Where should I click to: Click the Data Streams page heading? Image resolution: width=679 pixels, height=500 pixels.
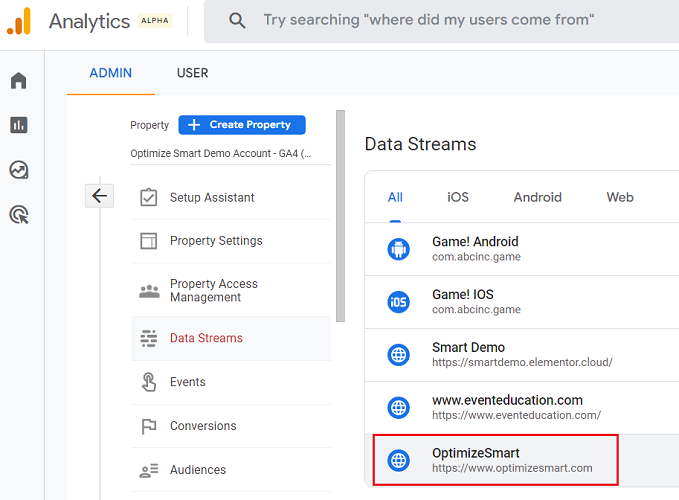coord(420,144)
